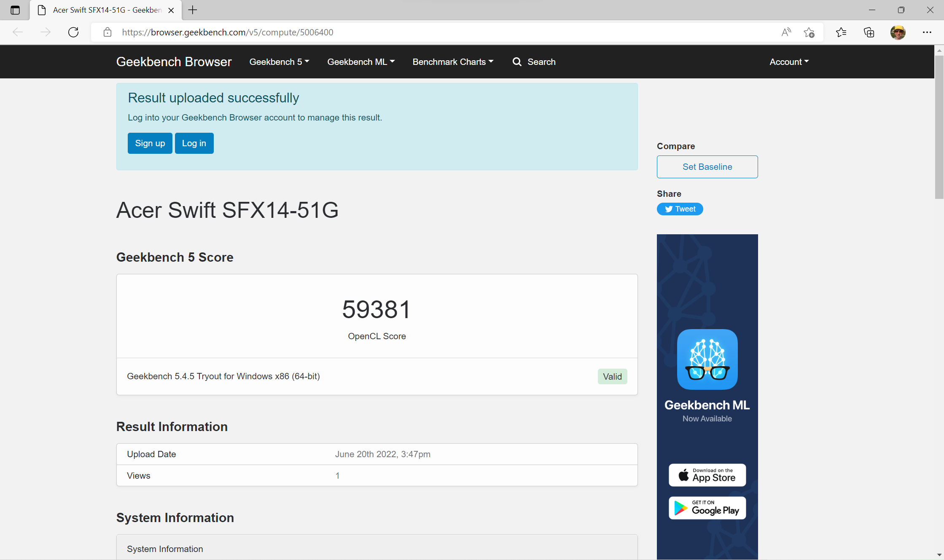Click the Twitter Tweet icon to share
The height and width of the screenshot is (560, 944).
point(679,209)
